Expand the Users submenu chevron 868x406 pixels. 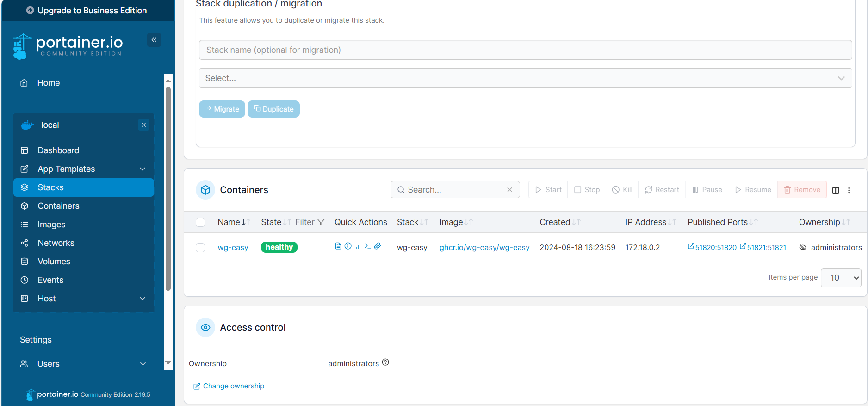pos(143,364)
